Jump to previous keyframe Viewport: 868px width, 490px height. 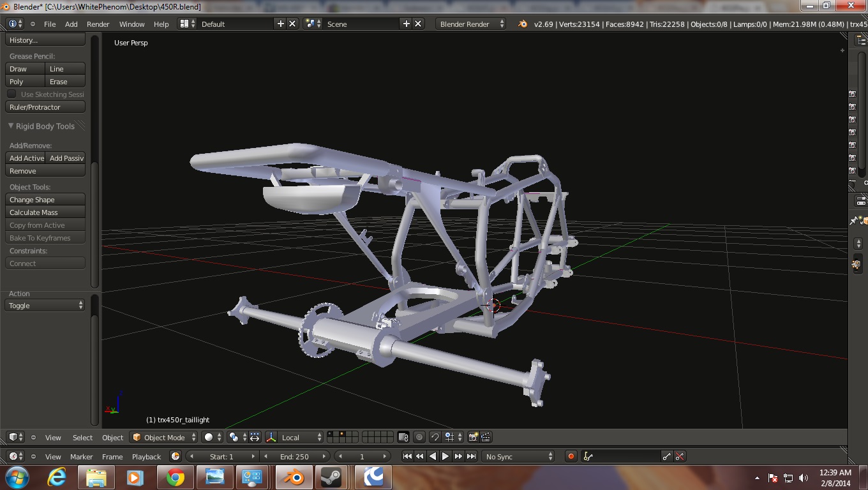(419, 456)
